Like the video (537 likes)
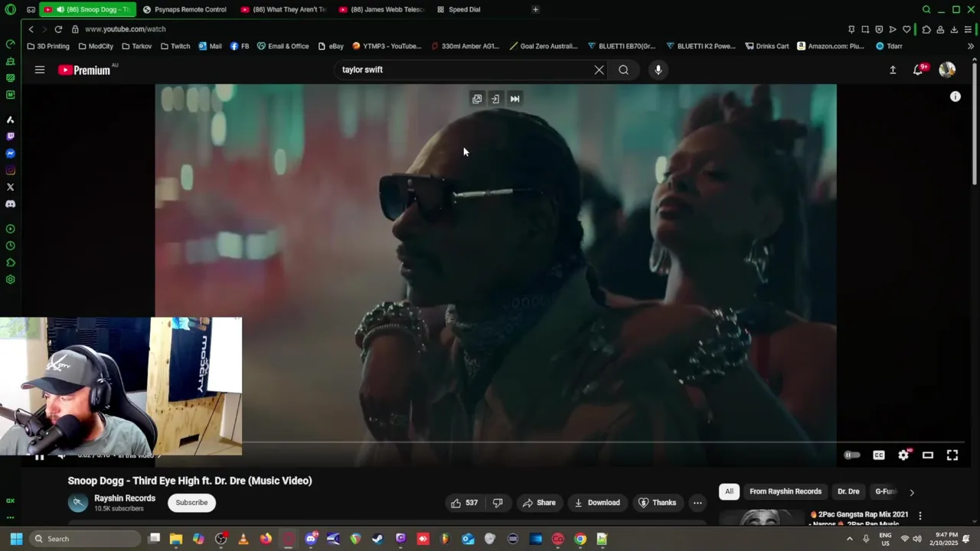The height and width of the screenshot is (551, 980). [464, 503]
